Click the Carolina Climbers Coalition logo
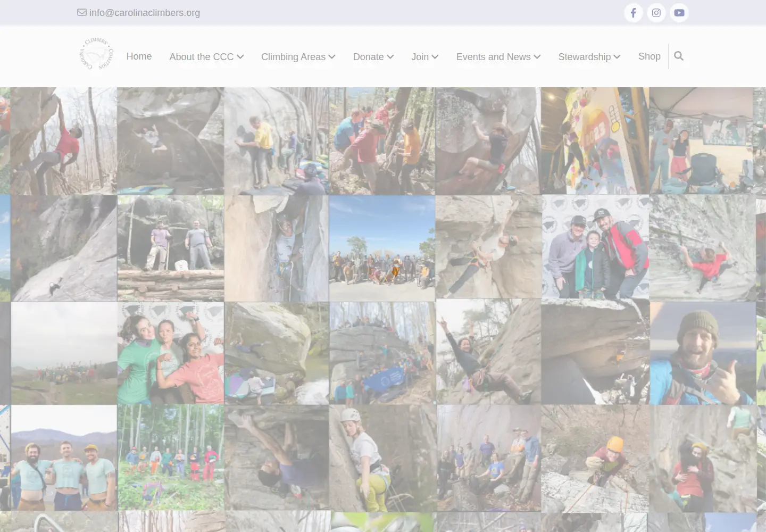766x532 pixels. click(96, 54)
